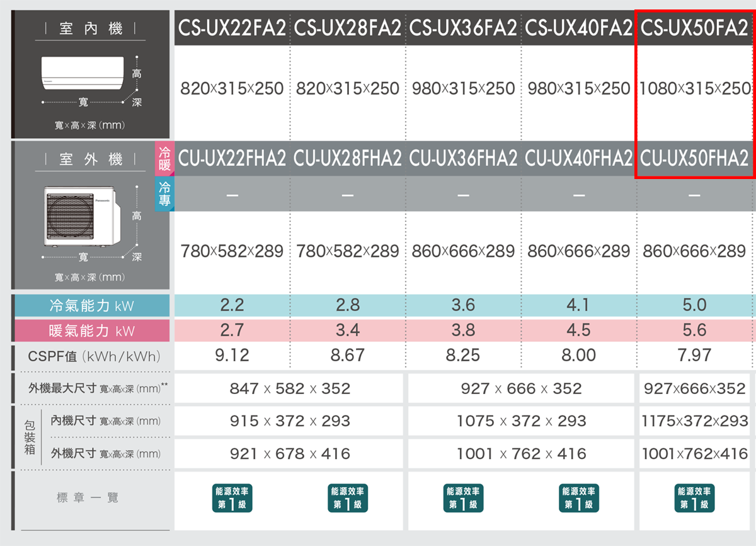Click the energy efficiency badge under CS-UX22FA2
This screenshot has width=756, height=546.
[232, 498]
